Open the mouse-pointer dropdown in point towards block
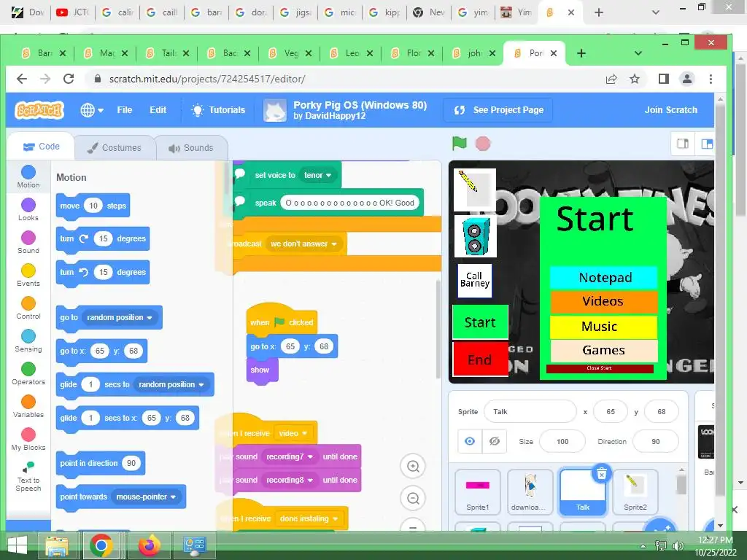Screen dimensions: 747x560 pos(146,497)
